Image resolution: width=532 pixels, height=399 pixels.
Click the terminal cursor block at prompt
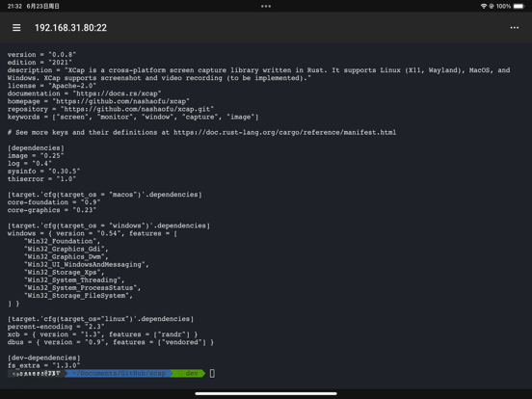click(x=212, y=373)
